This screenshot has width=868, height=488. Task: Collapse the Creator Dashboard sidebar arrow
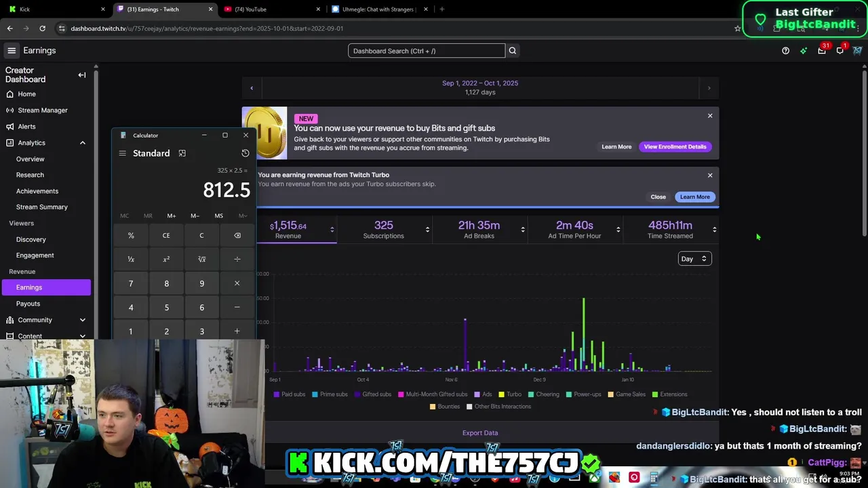point(82,75)
